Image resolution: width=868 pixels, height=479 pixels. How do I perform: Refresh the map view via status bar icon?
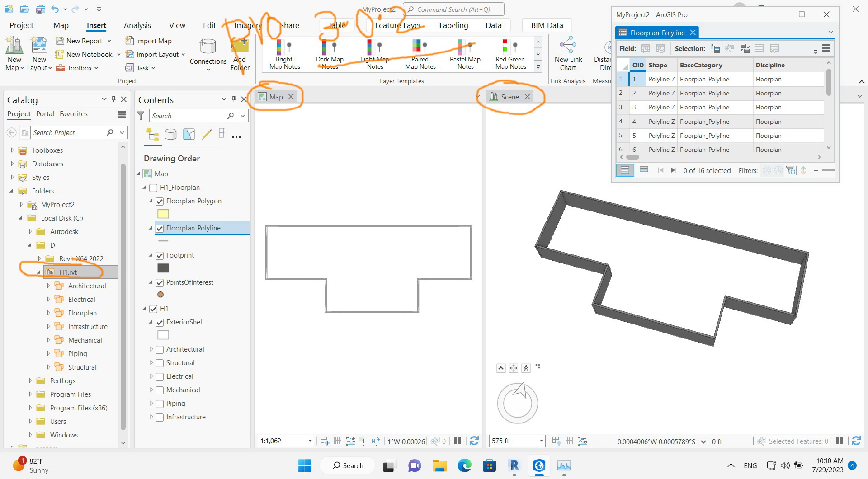click(474, 441)
